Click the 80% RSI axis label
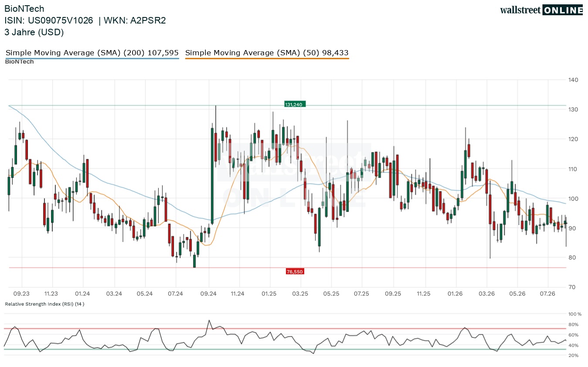 [x=574, y=324]
